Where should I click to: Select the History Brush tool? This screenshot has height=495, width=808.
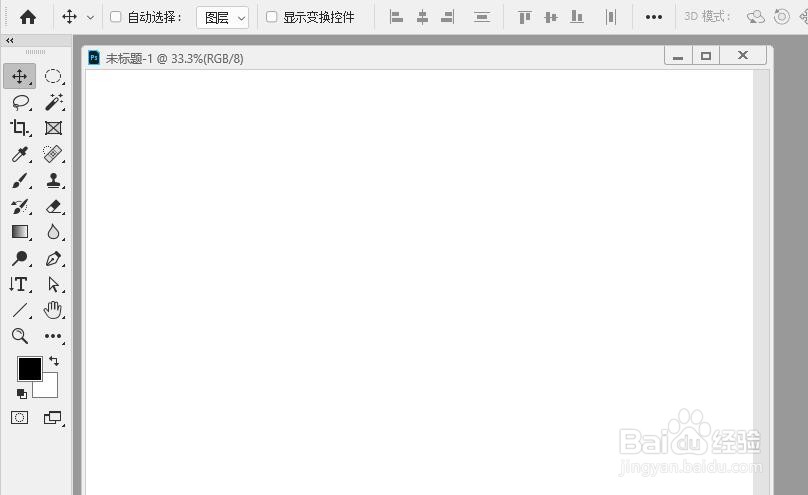click(20, 207)
